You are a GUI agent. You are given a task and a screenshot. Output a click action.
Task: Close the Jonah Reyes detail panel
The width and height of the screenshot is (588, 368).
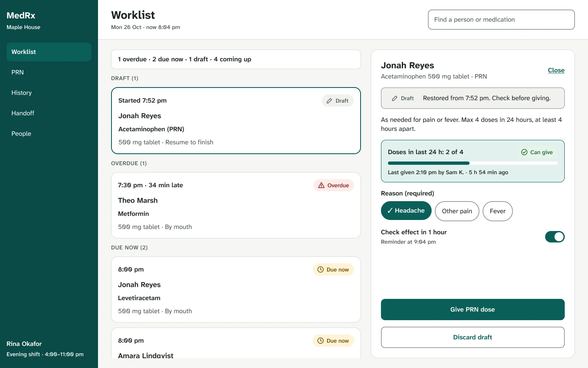[x=556, y=70]
